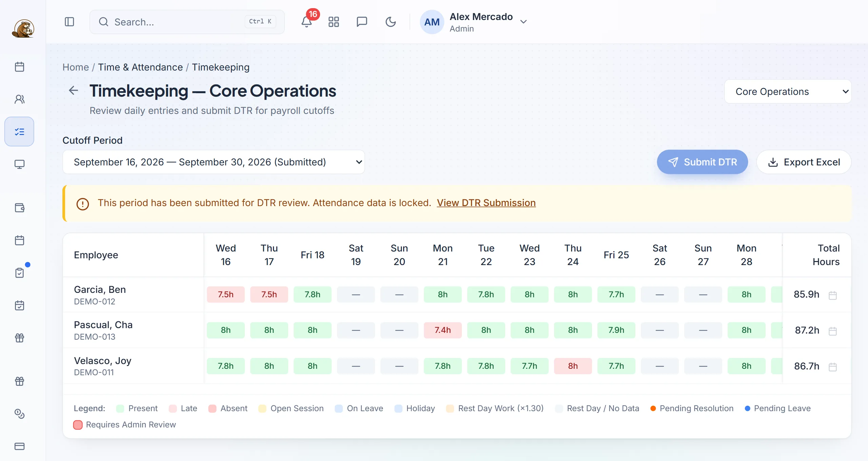This screenshot has width=868, height=461.
Task: Open the monitor sidebar icon
Action: (x=20, y=164)
